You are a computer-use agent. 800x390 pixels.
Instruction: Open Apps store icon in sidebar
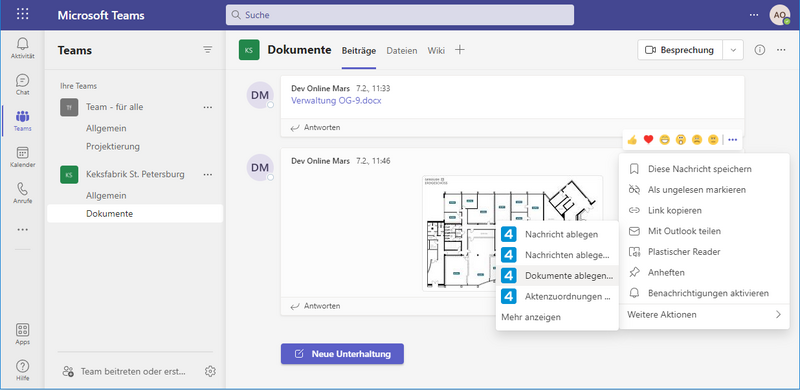click(22, 334)
